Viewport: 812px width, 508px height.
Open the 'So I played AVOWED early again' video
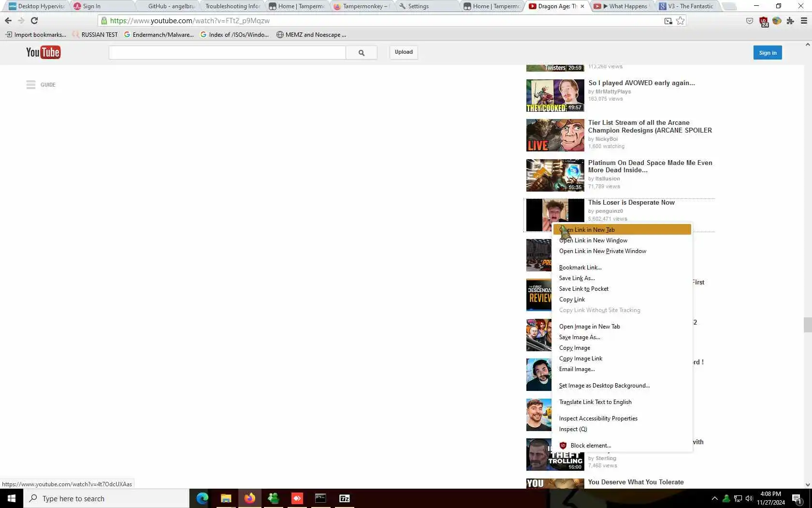coord(641,83)
